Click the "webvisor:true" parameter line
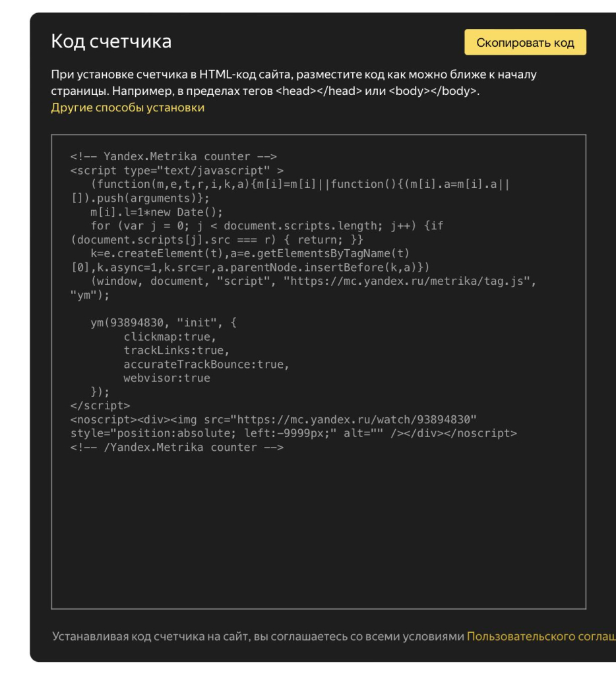The image size is (616, 675). [166, 378]
